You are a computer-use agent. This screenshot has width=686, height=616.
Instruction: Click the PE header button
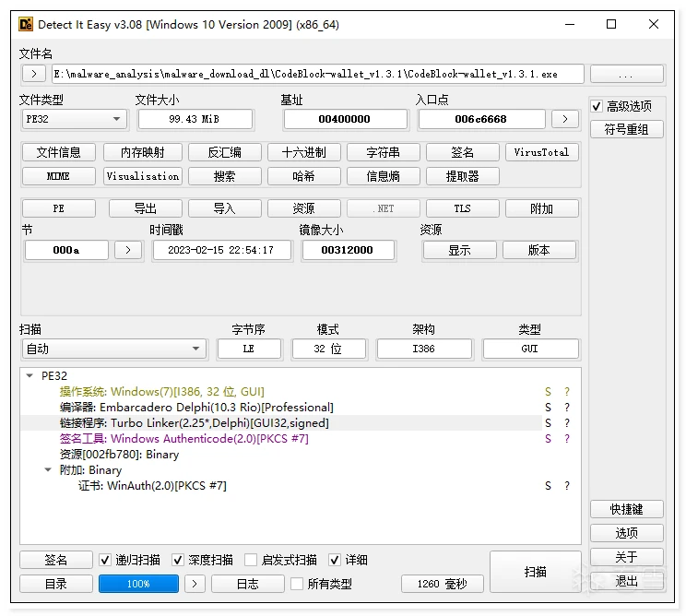59,208
